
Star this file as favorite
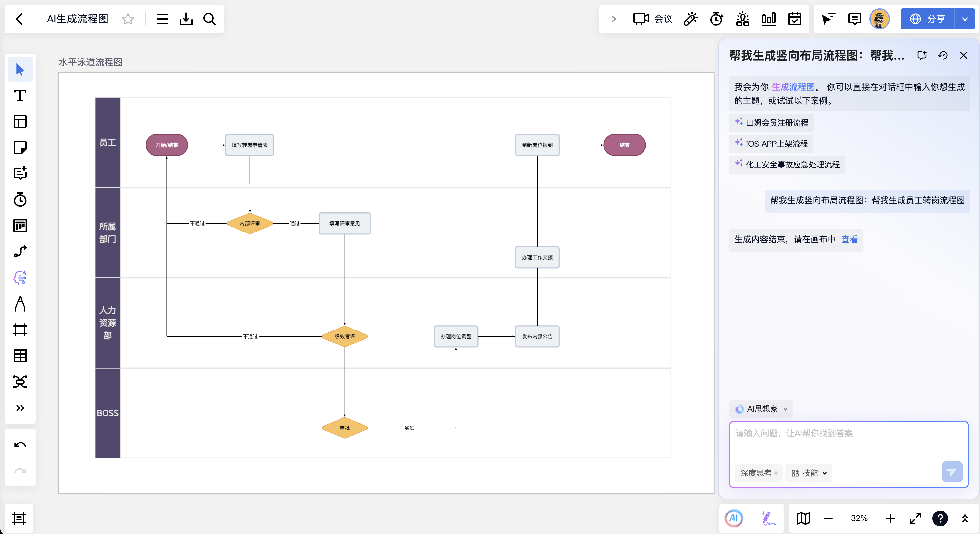pos(128,19)
